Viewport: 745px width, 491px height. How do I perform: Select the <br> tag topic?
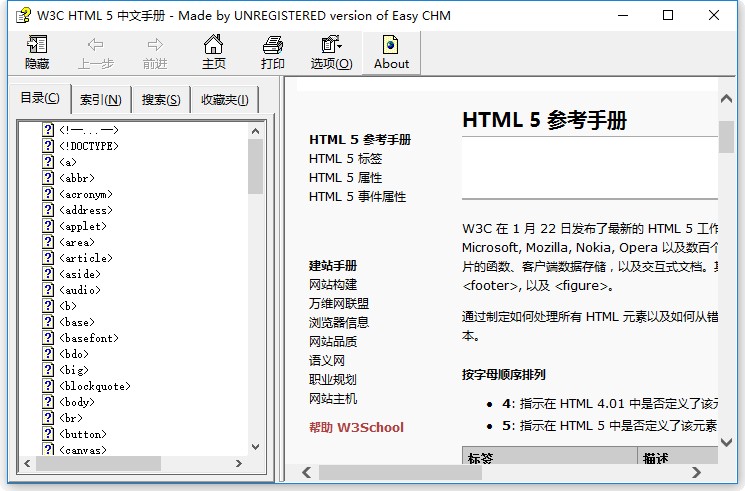coord(71,418)
